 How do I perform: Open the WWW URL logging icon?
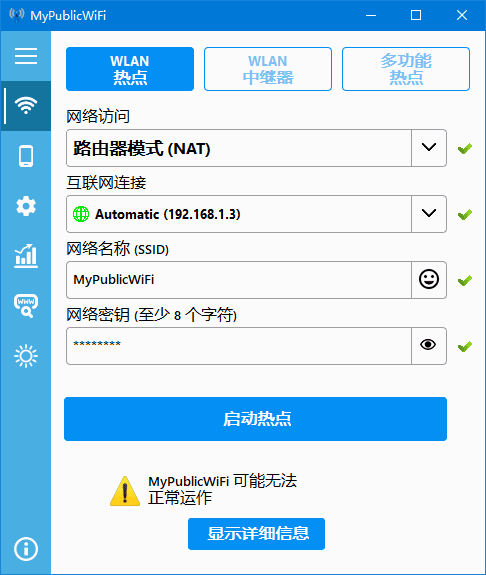(x=26, y=306)
